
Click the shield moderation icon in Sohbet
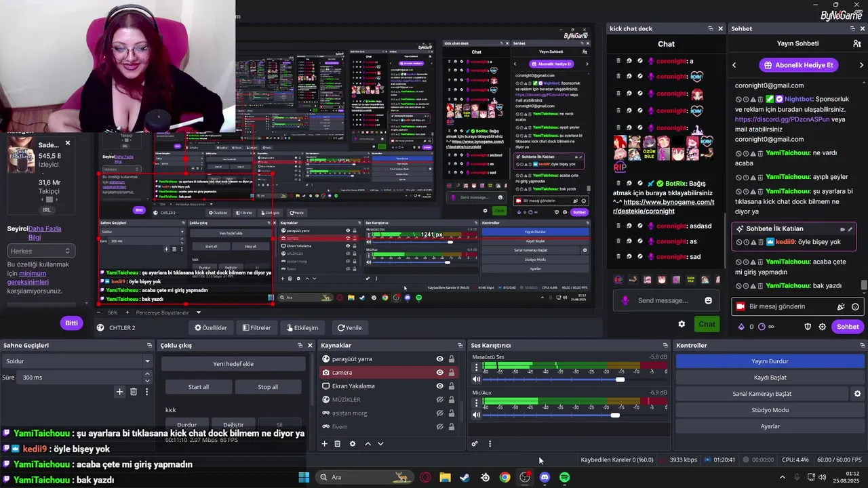point(808,327)
